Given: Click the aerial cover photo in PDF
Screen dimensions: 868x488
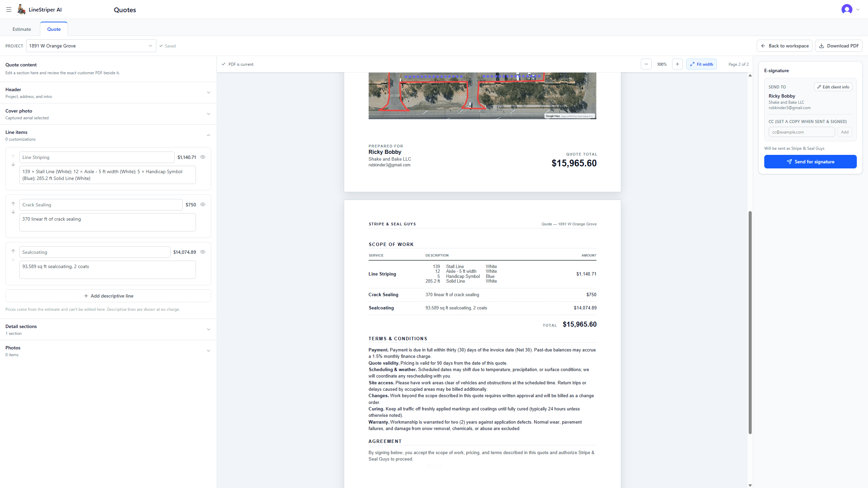Looking at the screenshot, I should pyautogui.click(x=482, y=96).
